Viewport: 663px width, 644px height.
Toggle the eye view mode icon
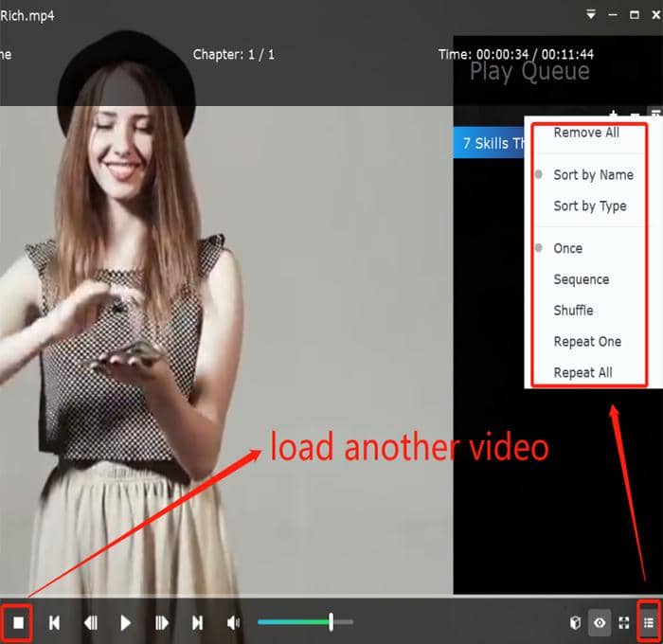tap(599, 622)
